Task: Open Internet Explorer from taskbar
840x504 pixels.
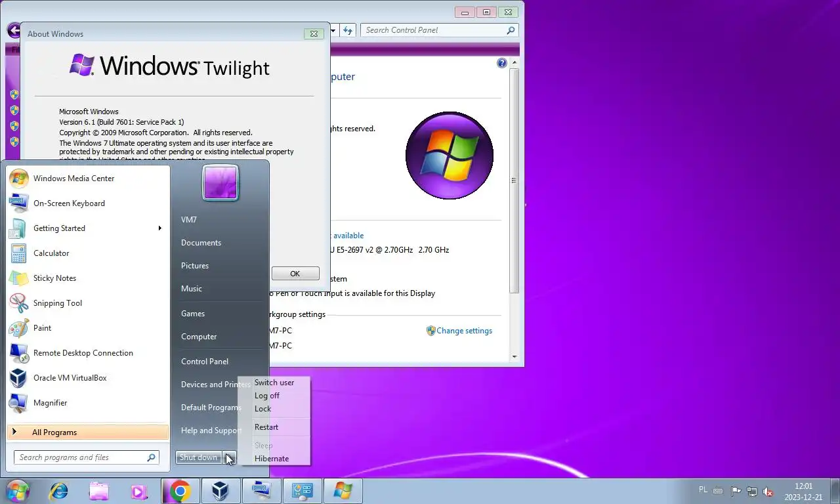Action: (59, 491)
